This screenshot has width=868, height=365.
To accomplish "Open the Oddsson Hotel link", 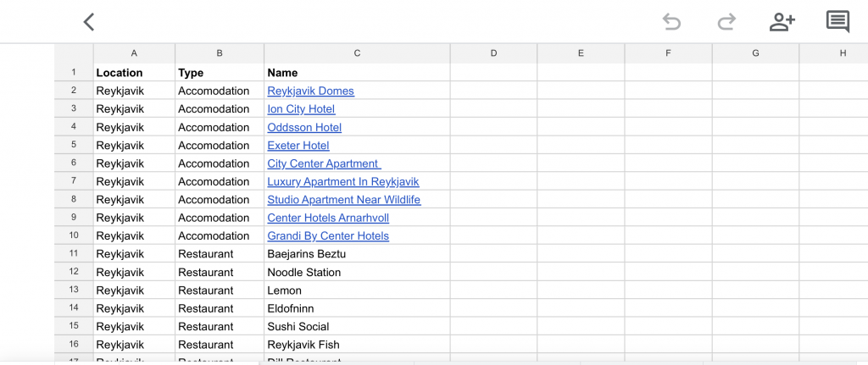I will point(304,127).
